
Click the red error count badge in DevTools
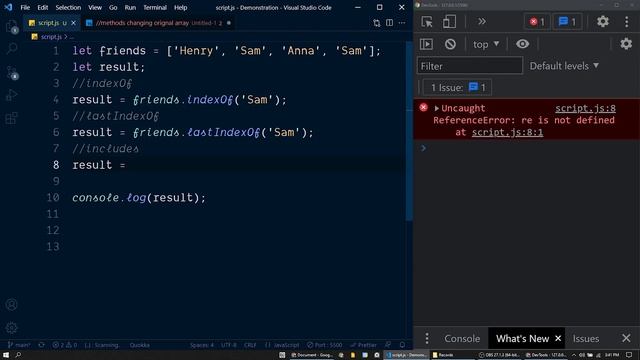point(537,22)
